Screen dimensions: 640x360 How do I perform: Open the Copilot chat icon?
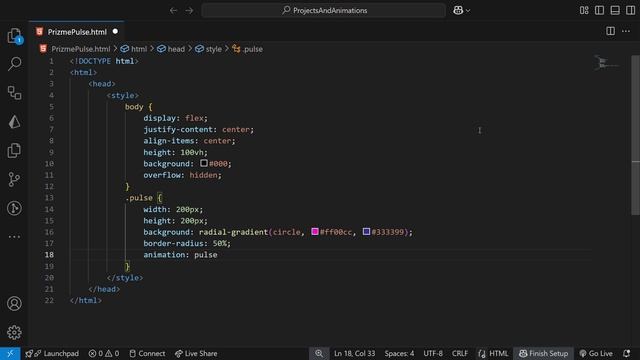[458, 10]
